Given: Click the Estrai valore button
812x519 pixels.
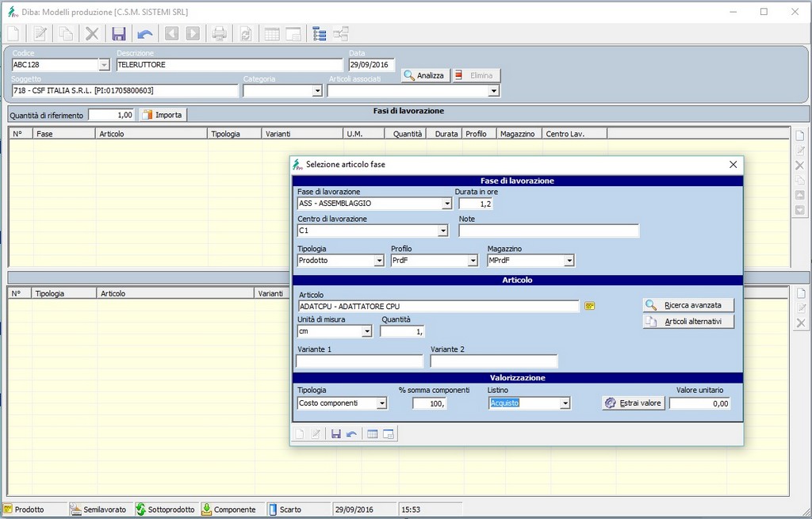Looking at the screenshot, I should [x=634, y=403].
